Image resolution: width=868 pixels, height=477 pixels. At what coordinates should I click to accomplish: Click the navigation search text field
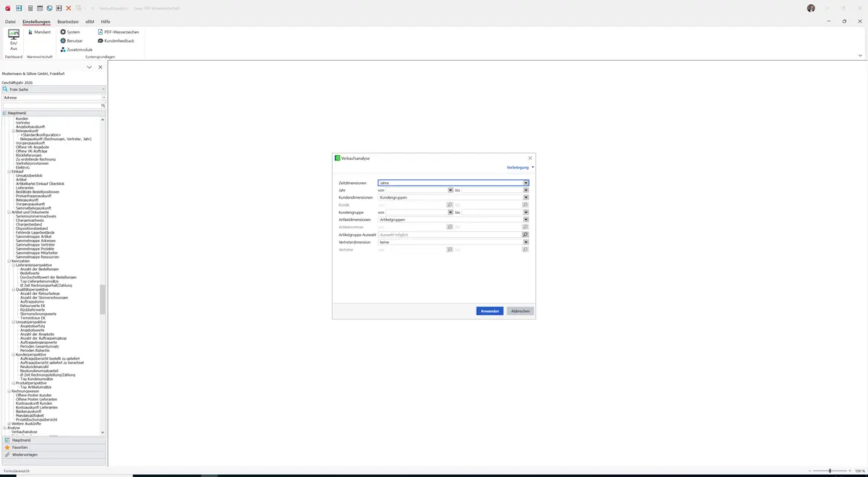tap(51, 106)
